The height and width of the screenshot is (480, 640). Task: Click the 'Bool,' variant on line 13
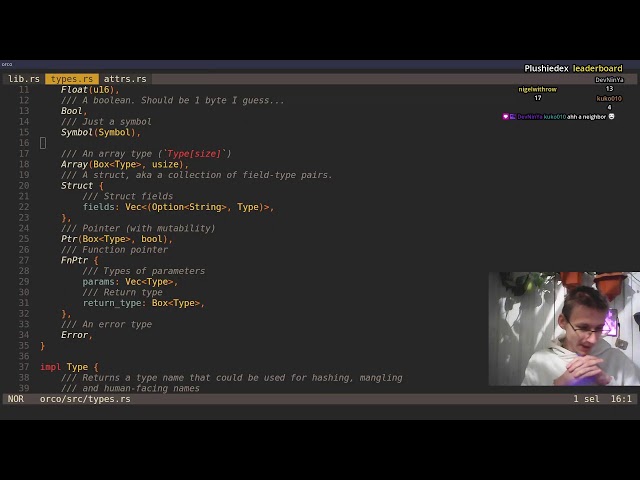[x=74, y=111]
